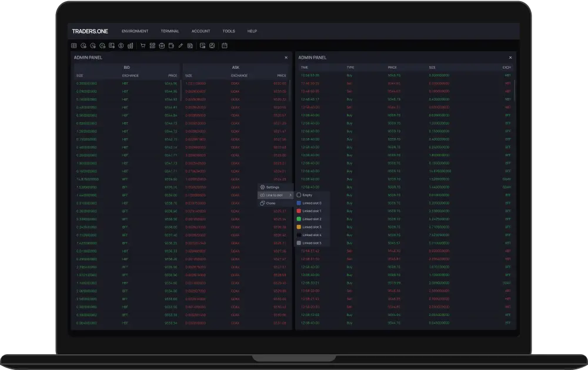This screenshot has width=588, height=370.
Task: Select Empty in the slot submenu
Action: (x=308, y=195)
